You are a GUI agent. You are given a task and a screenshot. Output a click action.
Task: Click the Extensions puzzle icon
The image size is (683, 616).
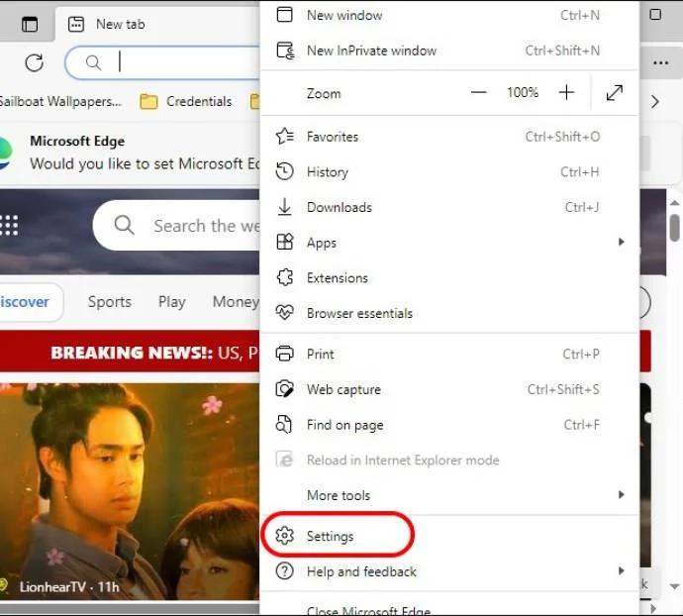tap(285, 277)
